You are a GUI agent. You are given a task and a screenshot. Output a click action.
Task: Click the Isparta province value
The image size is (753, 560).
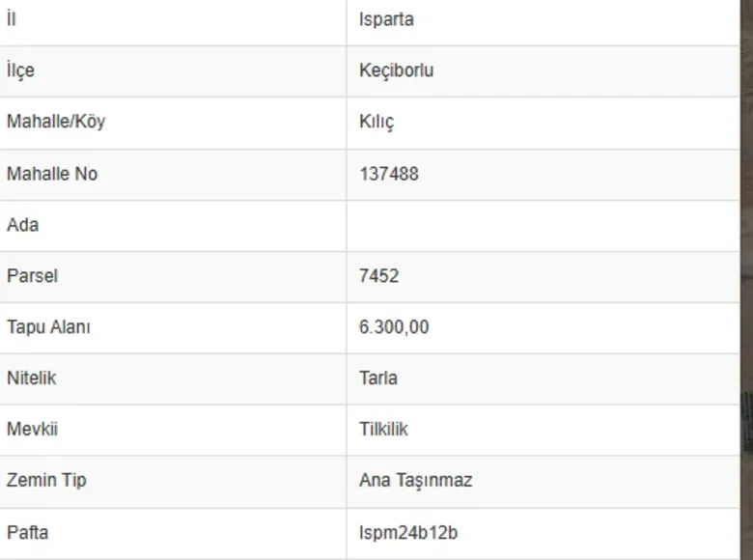pyautogui.click(x=386, y=19)
